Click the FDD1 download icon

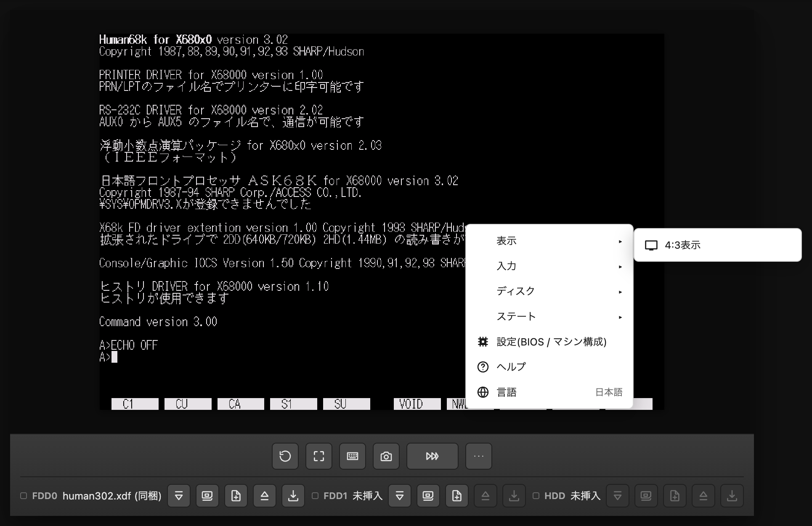click(514, 496)
